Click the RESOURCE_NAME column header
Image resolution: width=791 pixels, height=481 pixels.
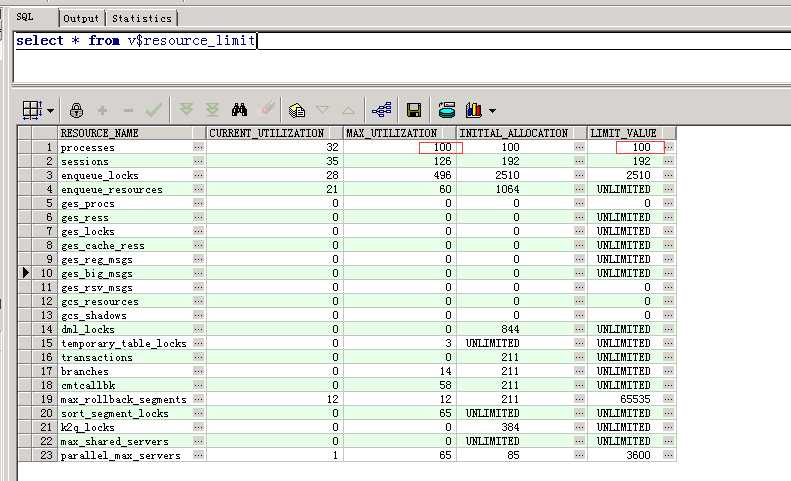pos(131,133)
